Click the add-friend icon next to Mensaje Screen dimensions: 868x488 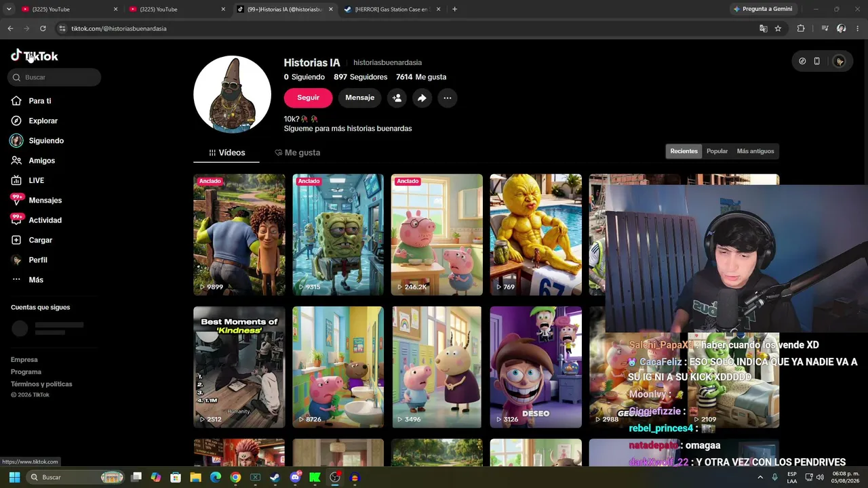397,98
